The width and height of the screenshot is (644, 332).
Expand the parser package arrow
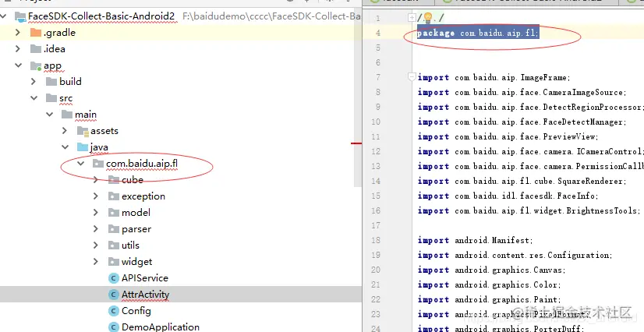click(96, 229)
